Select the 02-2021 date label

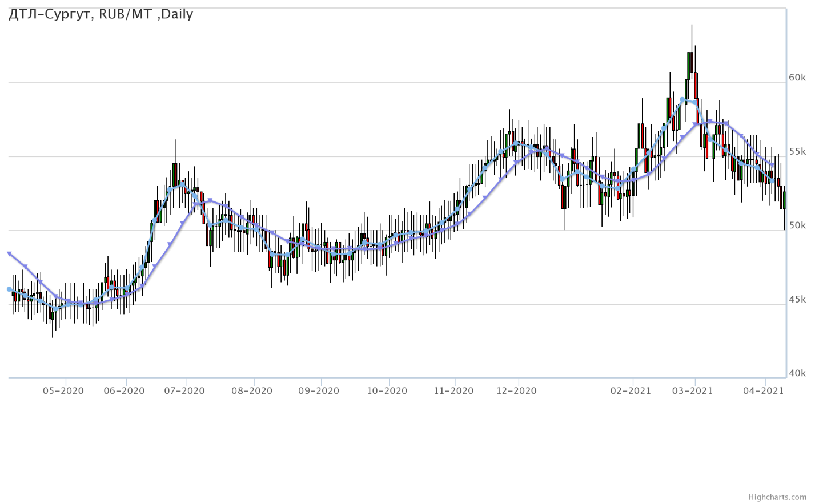coord(631,391)
